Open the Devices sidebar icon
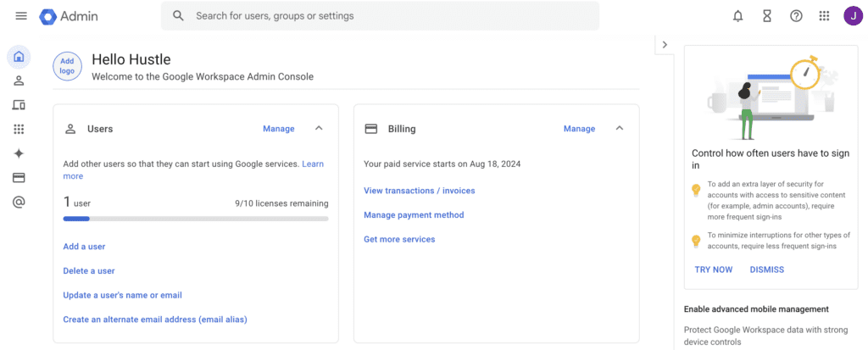Screen dimensions: 868x350 point(19,105)
